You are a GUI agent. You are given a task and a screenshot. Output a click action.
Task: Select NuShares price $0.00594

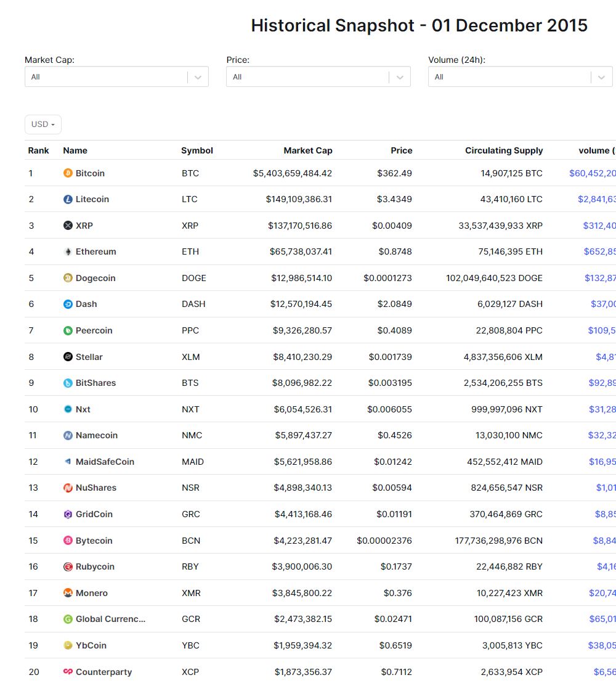pyautogui.click(x=392, y=488)
